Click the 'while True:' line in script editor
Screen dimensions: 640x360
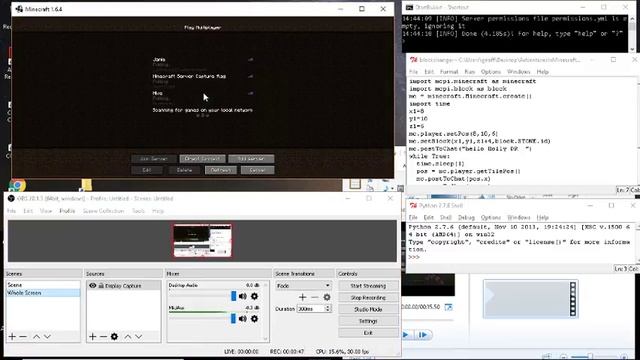click(429, 156)
